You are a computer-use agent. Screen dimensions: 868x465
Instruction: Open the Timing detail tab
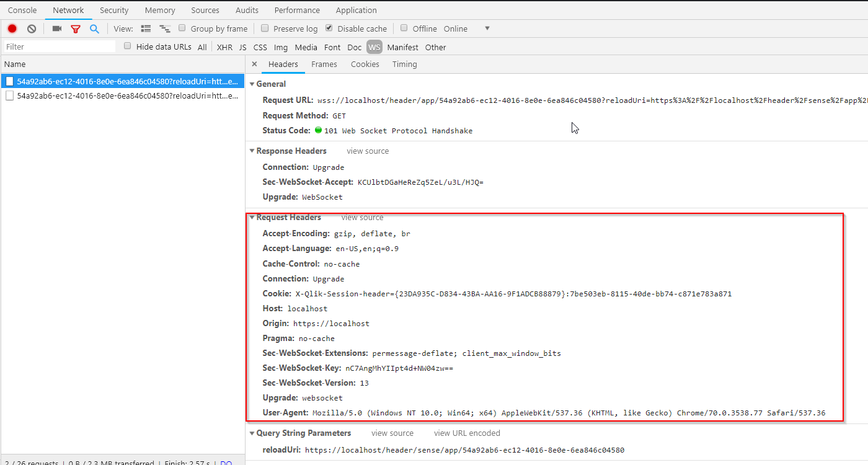coord(405,64)
